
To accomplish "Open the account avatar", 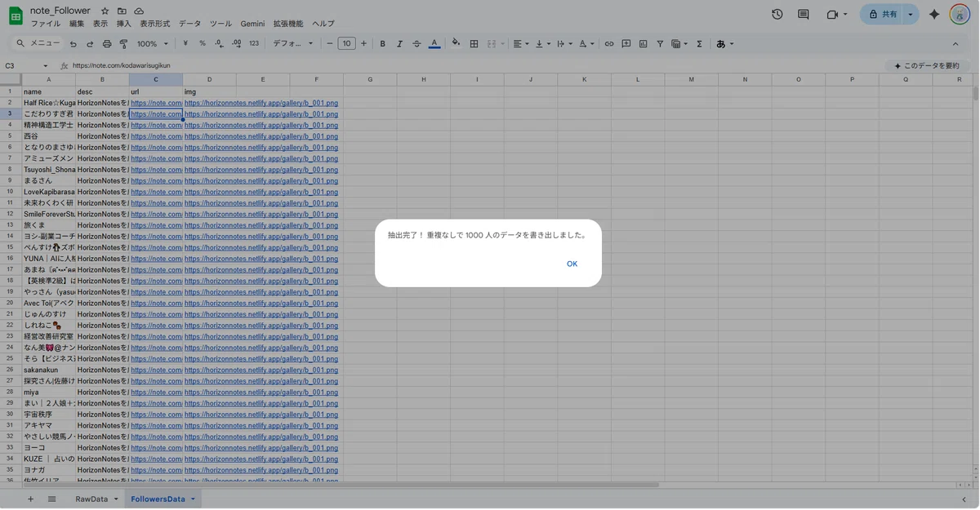I will [960, 15].
